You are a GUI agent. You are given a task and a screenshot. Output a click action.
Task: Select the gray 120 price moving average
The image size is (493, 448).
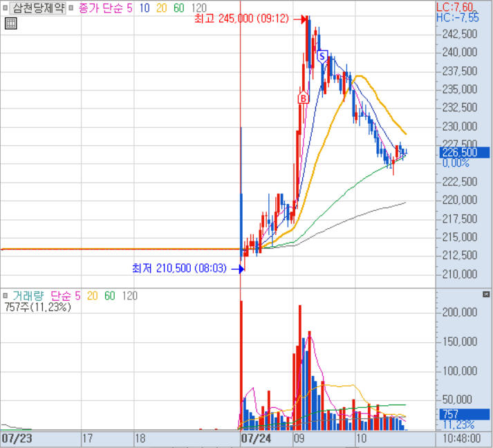pyautogui.click(x=198, y=8)
